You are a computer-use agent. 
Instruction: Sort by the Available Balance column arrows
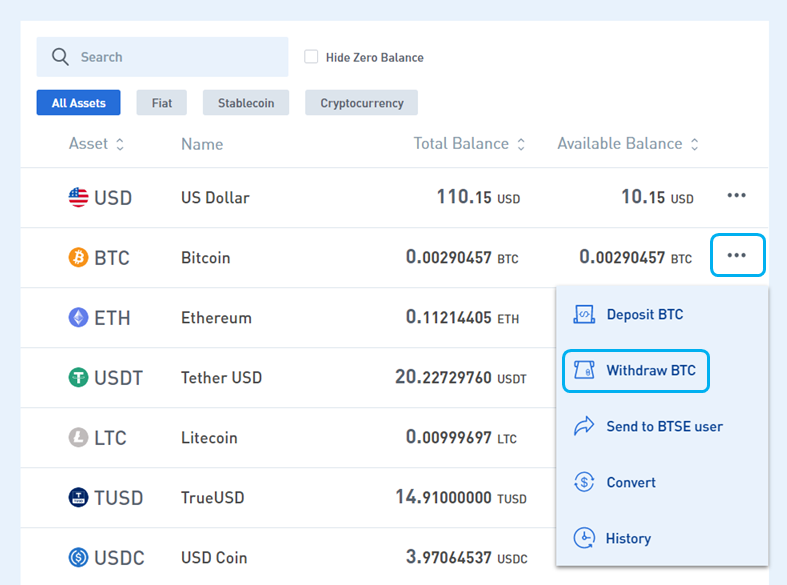point(695,144)
